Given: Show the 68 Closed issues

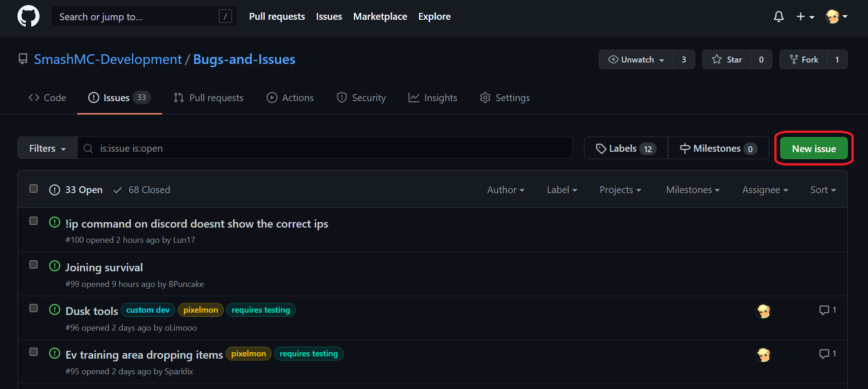Looking at the screenshot, I should 142,190.
